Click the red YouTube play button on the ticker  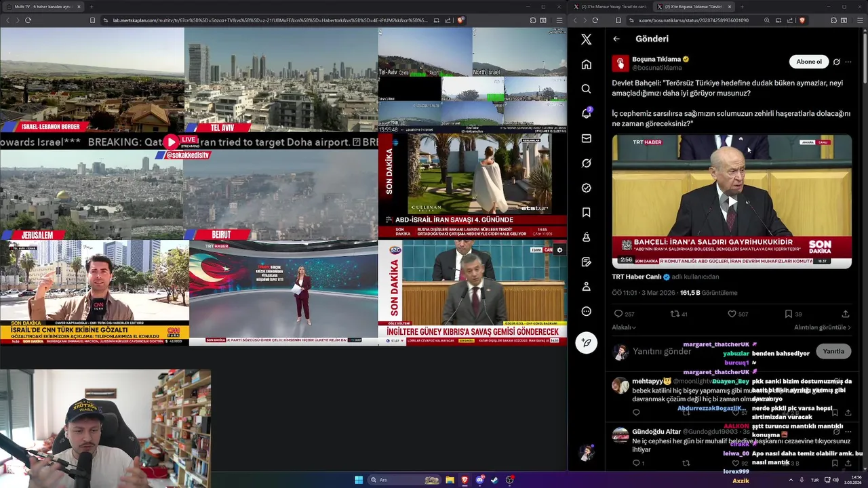coord(171,142)
